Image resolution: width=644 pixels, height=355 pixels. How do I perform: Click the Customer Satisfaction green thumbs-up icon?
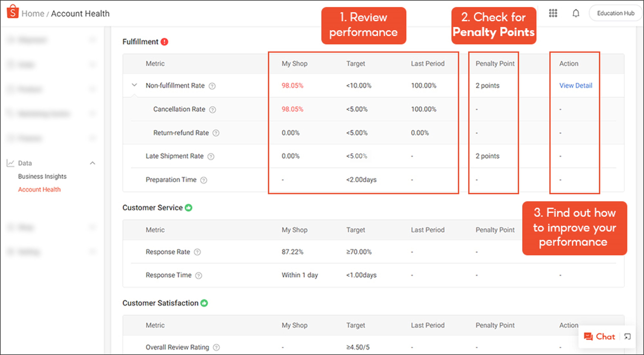click(x=204, y=303)
